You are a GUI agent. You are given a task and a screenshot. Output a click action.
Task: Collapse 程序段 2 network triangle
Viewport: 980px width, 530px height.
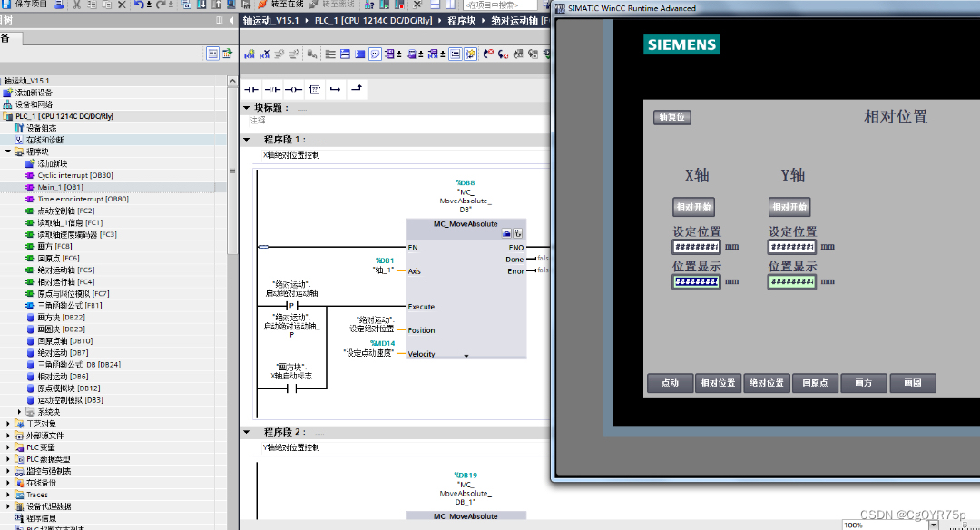(246, 432)
